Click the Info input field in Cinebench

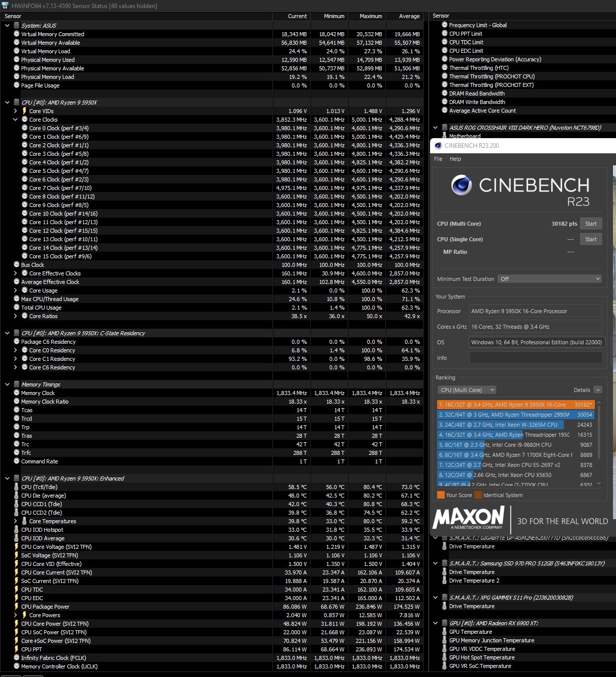pyautogui.click(x=536, y=358)
